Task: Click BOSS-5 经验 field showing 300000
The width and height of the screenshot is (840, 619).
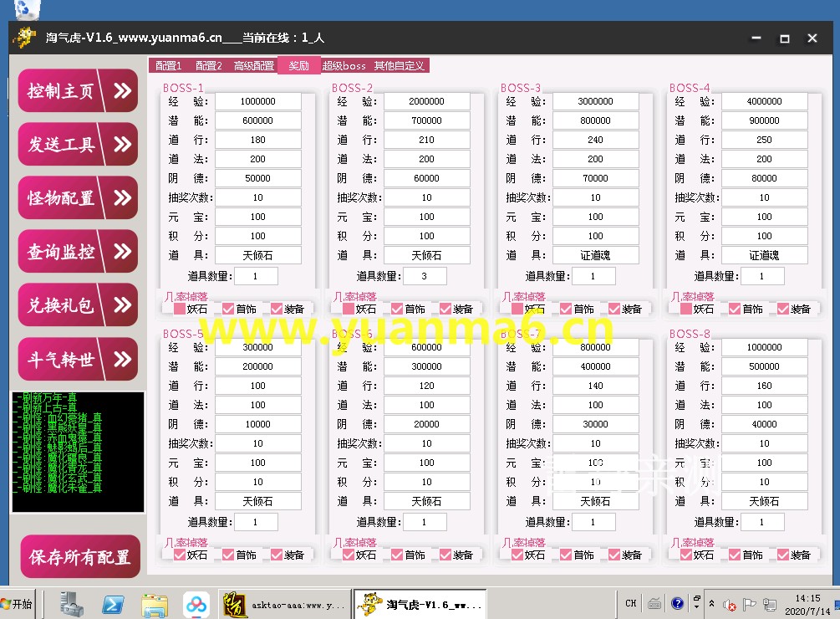Action: (257, 347)
